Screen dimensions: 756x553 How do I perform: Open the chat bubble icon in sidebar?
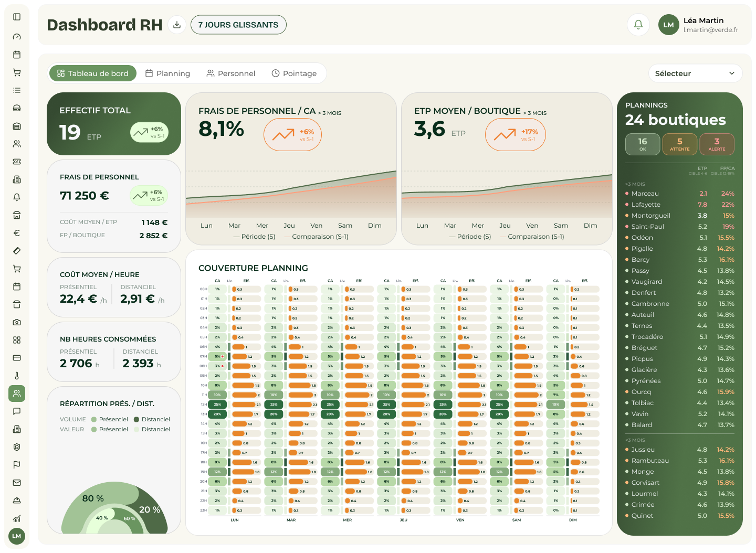point(17,411)
